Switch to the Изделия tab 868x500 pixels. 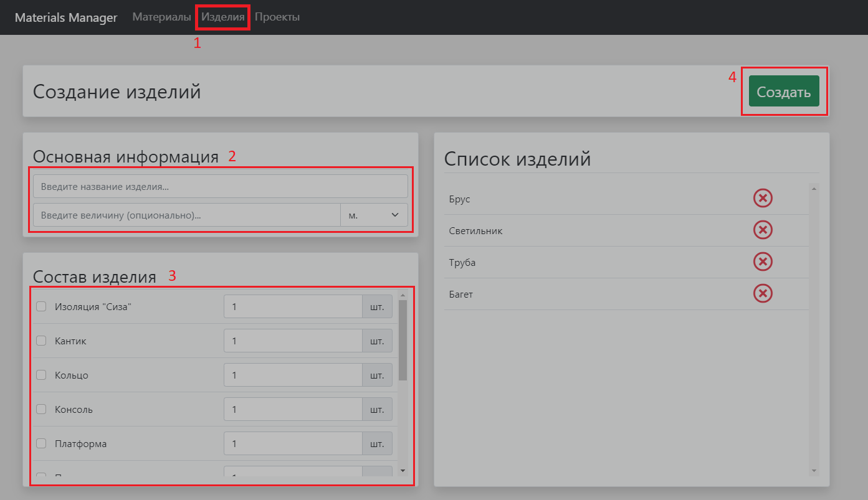[x=223, y=17]
